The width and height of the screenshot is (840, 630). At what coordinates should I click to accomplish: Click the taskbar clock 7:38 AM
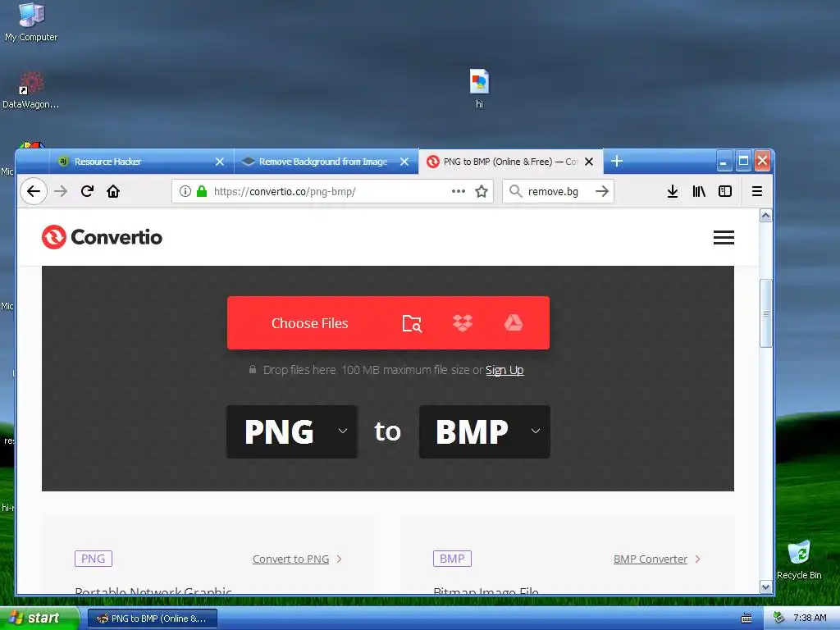point(810,619)
